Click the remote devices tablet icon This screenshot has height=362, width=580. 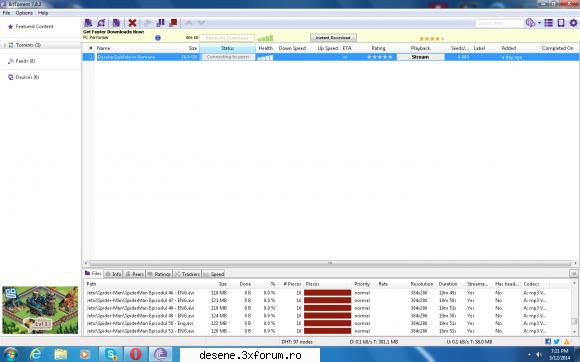tap(561, 23)
